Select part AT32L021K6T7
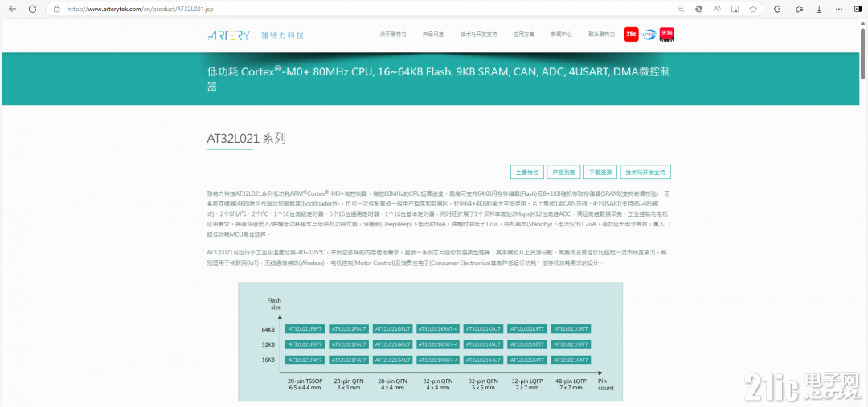The height and width of the screenshot is (407, 868). 528,344
